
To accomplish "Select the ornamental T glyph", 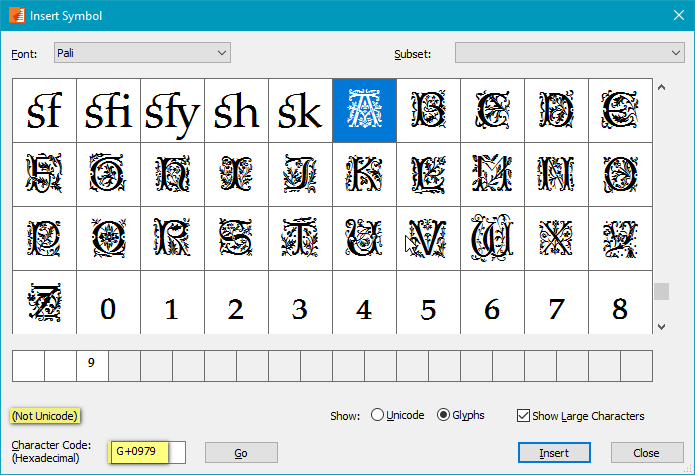I will (x=301, y=238).
